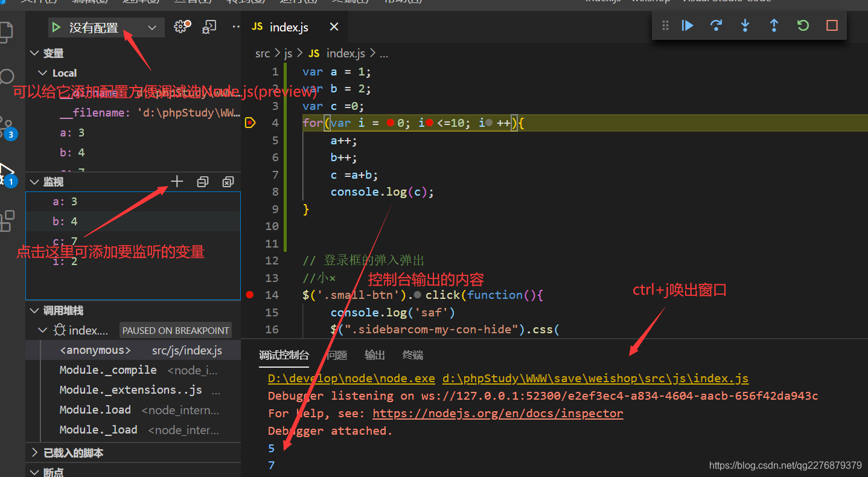This screenshot has width=868, height=477.
Task: Step into in the debug toolbar
Action: (x=745, y=25)
